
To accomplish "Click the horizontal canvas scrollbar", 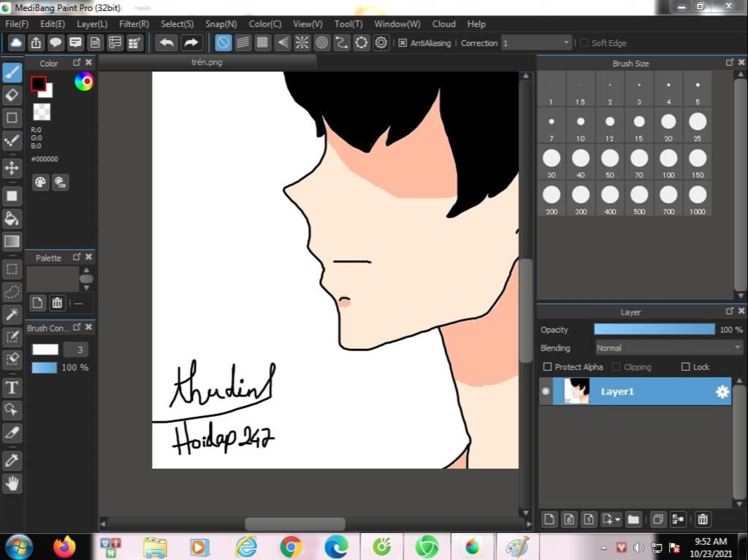I will (295, 523).
